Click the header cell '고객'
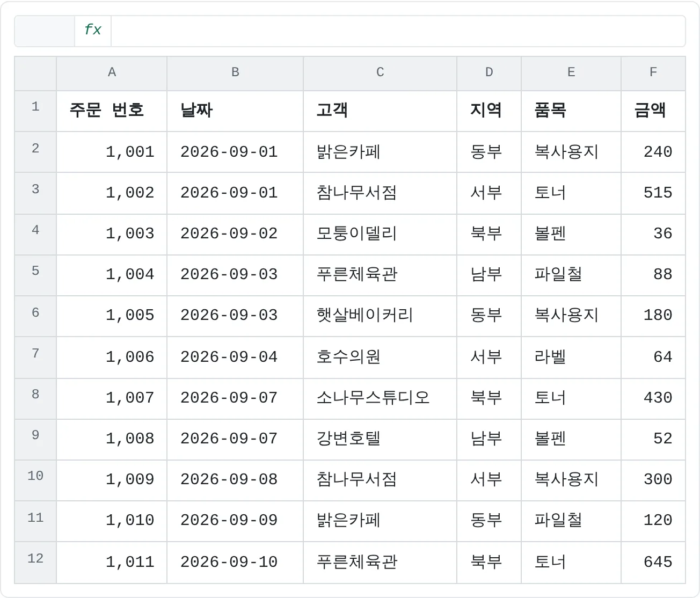700x598 pixels. point(380,111)
